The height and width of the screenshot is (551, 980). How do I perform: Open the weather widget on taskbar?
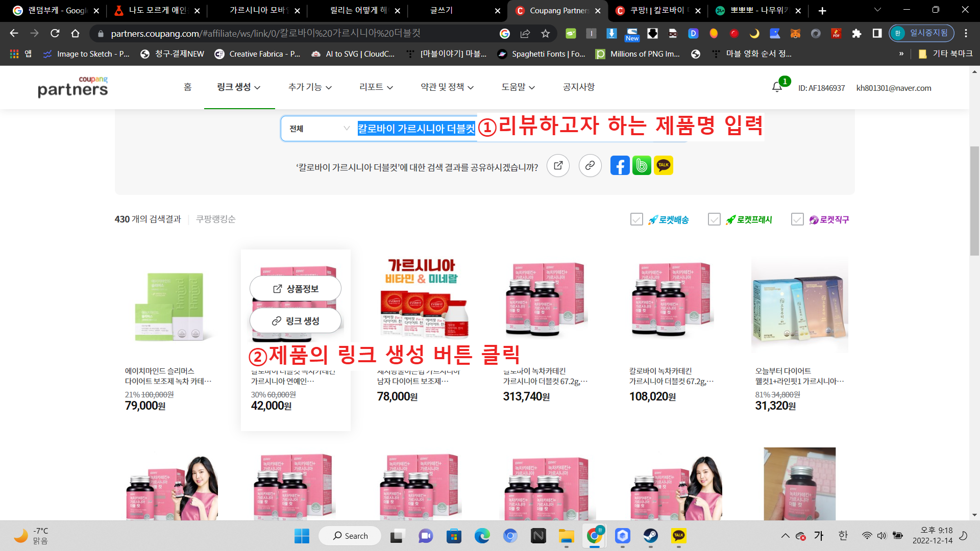[32, 536]
